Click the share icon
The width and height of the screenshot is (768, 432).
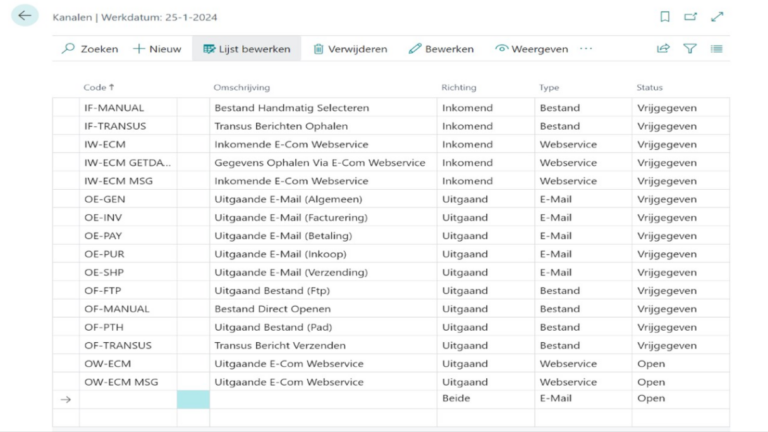click(x=663, y=48)
